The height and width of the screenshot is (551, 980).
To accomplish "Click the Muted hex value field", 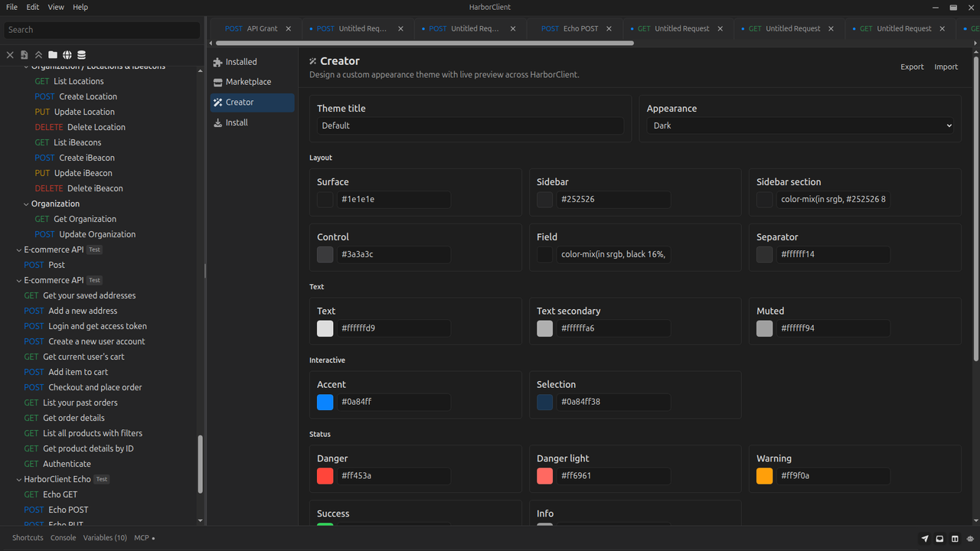I will click(x=833, y=328).
